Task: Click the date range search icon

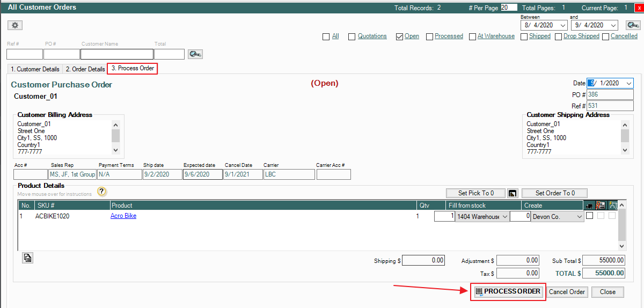Action: point(631,25)
